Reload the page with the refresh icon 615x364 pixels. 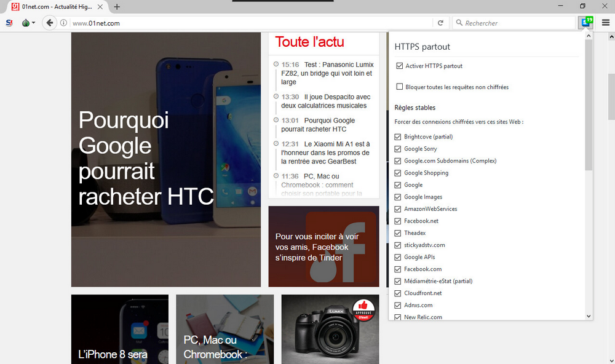[x=440, y=23]
